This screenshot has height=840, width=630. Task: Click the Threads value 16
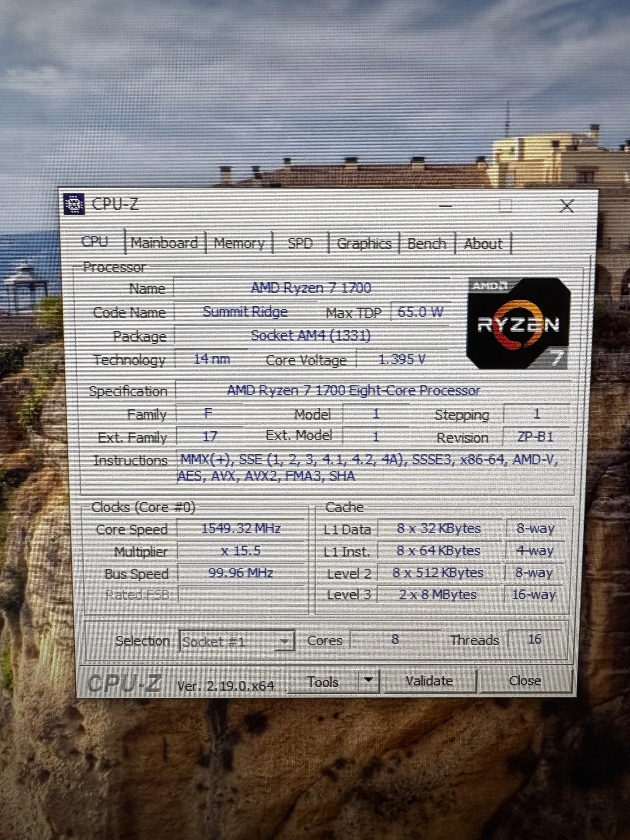[x=535, y=639]
